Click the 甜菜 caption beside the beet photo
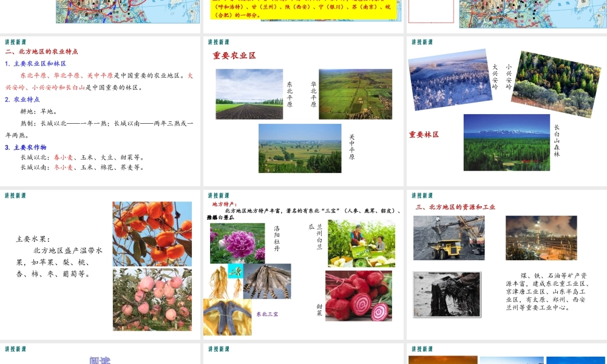This screenshot has width=607, height=364. tap(319, 310)
